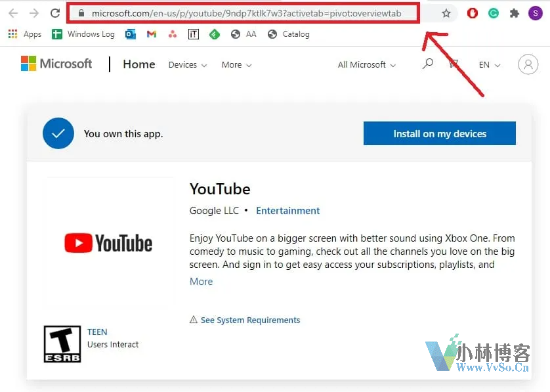
Task: Expand the More navigation menu
Action: [237, 65]
